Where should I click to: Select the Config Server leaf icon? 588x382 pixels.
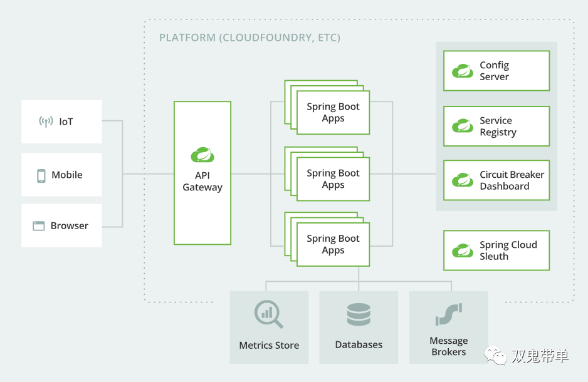(x=461, y=70)
